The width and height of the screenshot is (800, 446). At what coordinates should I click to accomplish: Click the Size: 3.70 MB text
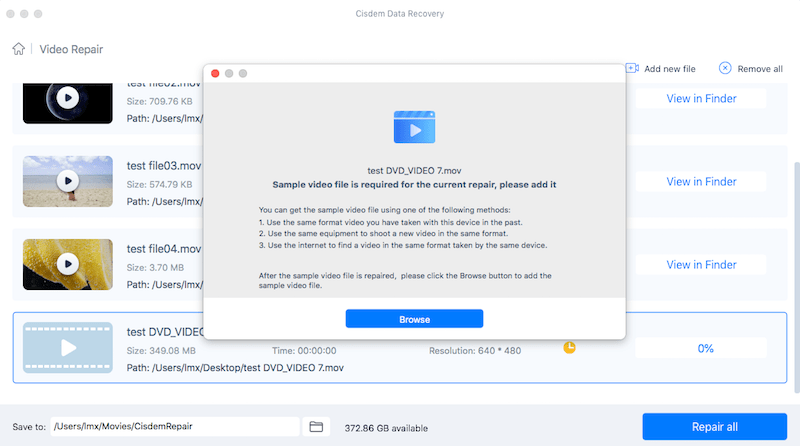(155, 268)
